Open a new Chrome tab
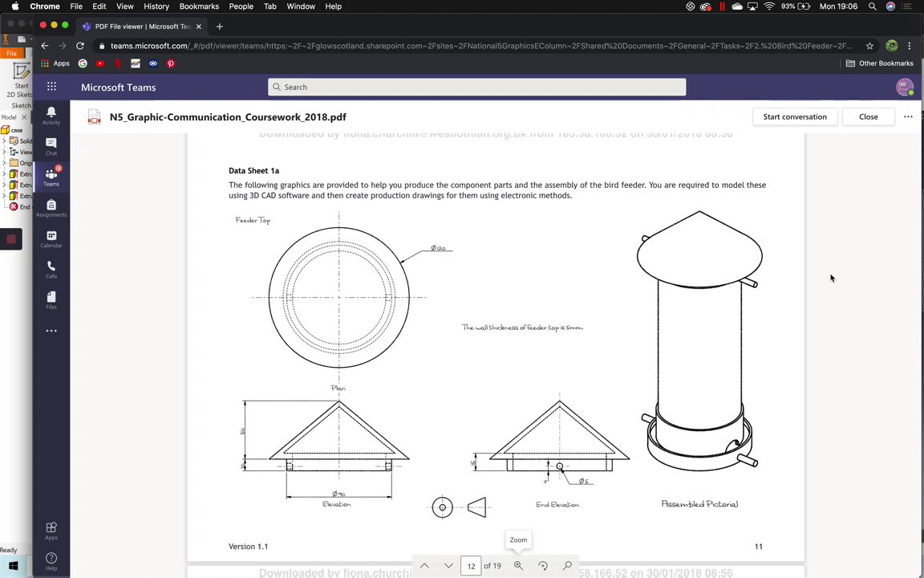The width and height of the screenshot is (924, 578). click(x=219, y=26)
